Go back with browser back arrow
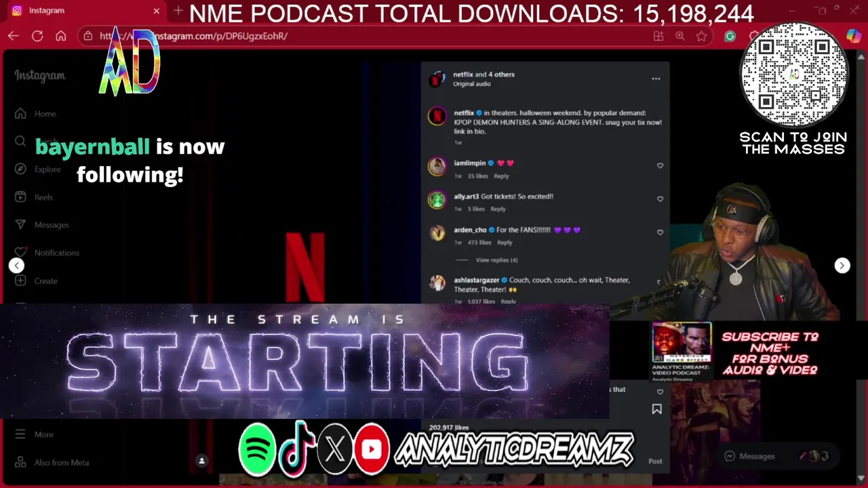This screenshot has height=488, width=868. point(14,36)
